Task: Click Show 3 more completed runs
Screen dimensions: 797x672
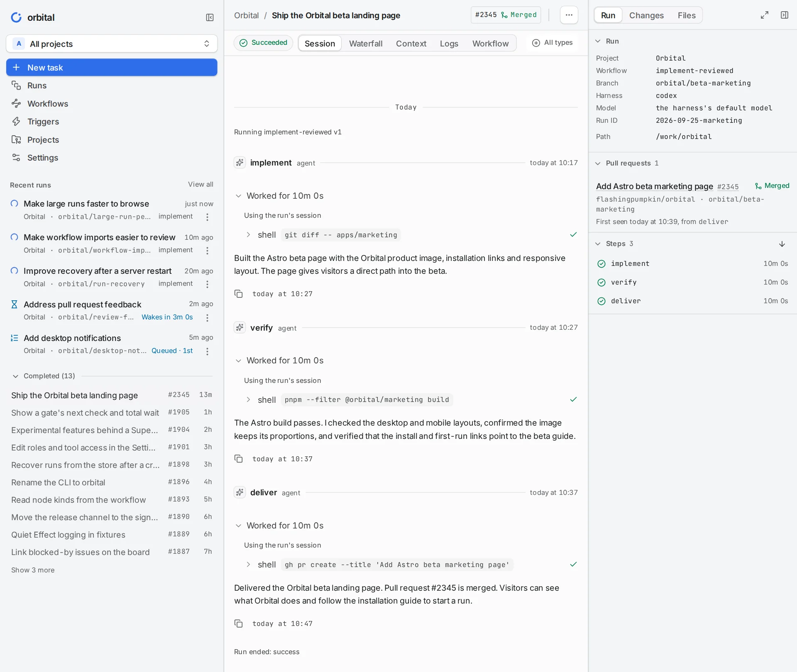Action: [x=33, y=570]
